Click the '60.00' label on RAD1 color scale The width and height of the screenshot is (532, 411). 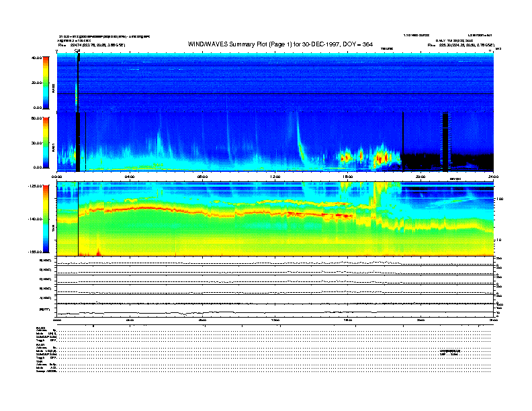coord(37,118)
